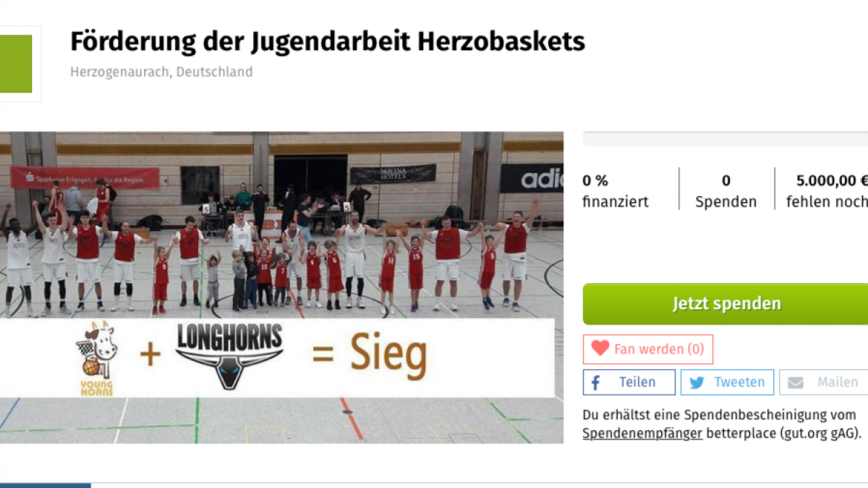This screenshot has height=488, width=868.
Task: Click the heart icon beside Fan werden
Action: click(600, 348)
